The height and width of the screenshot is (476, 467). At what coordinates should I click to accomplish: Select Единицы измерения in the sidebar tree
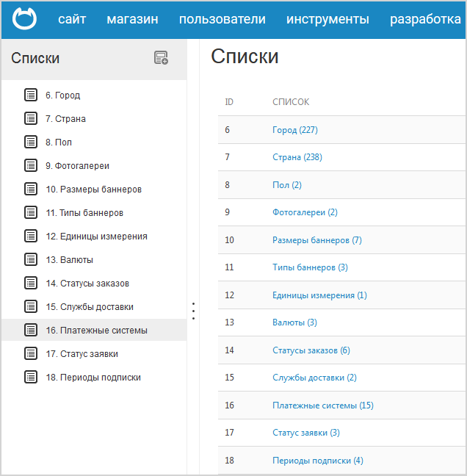(x=96, y=237)
